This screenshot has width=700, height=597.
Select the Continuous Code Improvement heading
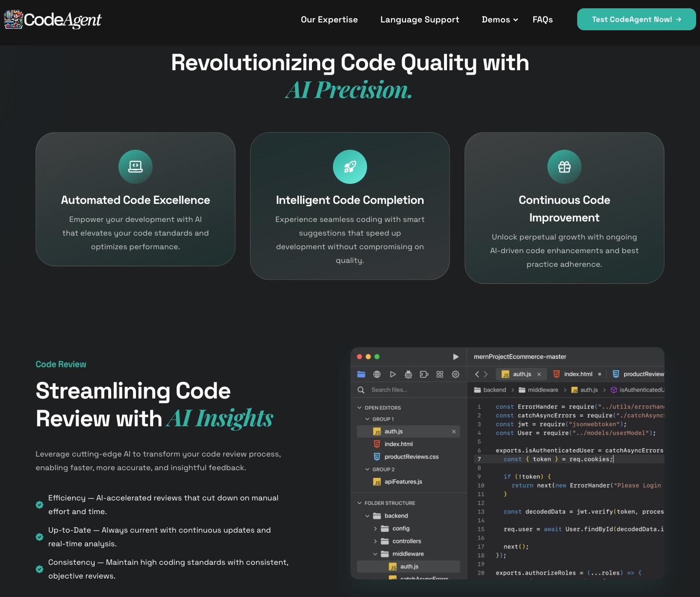click(x=564, y=209)
